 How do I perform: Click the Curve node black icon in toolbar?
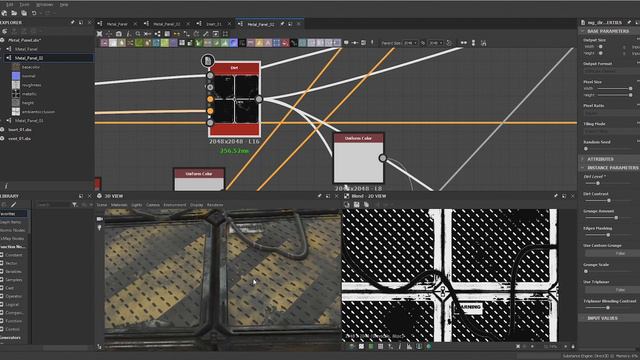pyautogui.click(x=293, y=43)
